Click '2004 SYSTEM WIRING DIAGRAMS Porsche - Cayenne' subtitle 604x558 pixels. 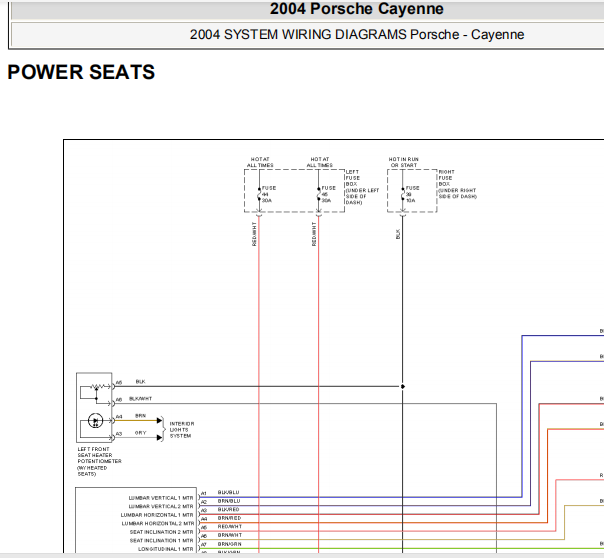coord(357,35)
